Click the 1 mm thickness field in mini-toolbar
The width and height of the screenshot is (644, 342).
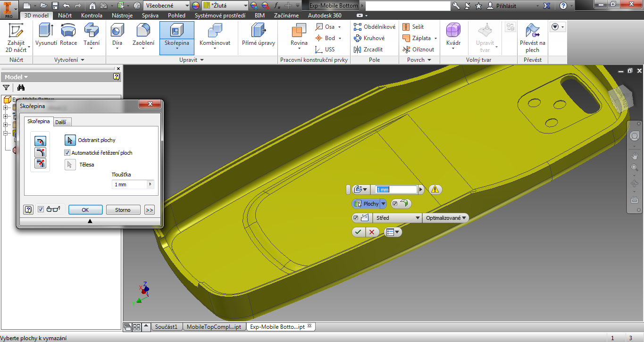pos(396,190)
